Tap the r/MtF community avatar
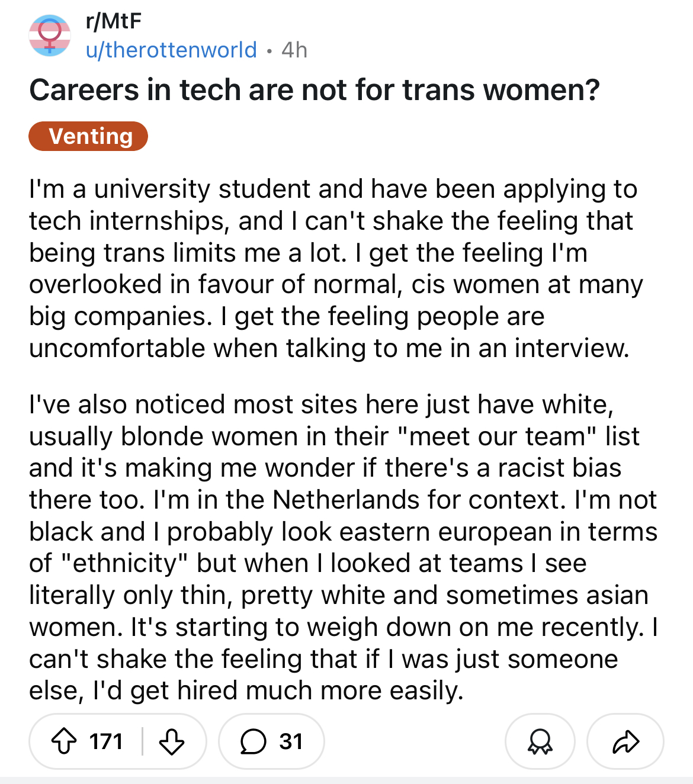693x784 pixels. tap(50, 36)
